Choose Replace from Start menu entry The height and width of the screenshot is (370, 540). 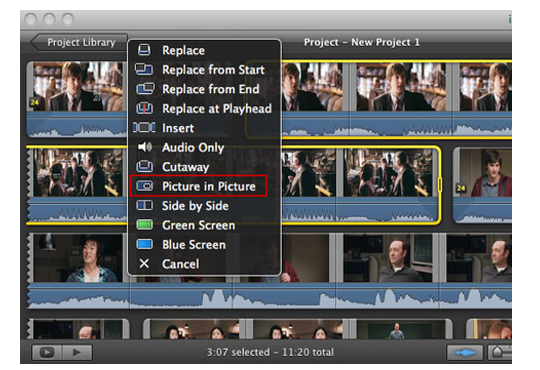coord(205,70)
